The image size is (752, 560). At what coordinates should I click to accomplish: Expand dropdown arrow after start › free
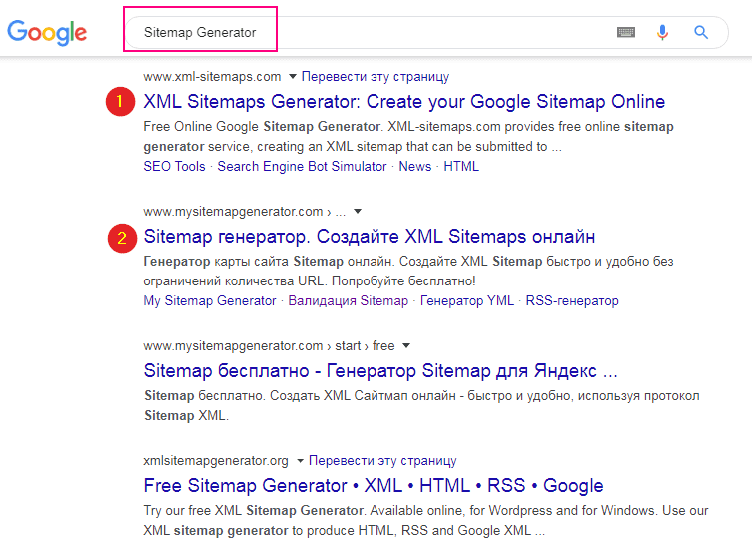[x=406, y=345]
